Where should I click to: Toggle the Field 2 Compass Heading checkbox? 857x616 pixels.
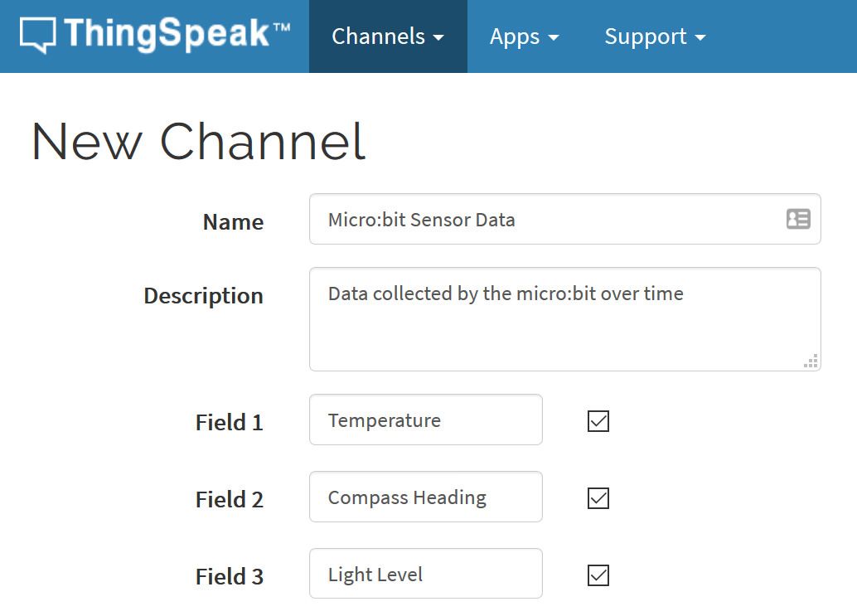coord(598,498)
